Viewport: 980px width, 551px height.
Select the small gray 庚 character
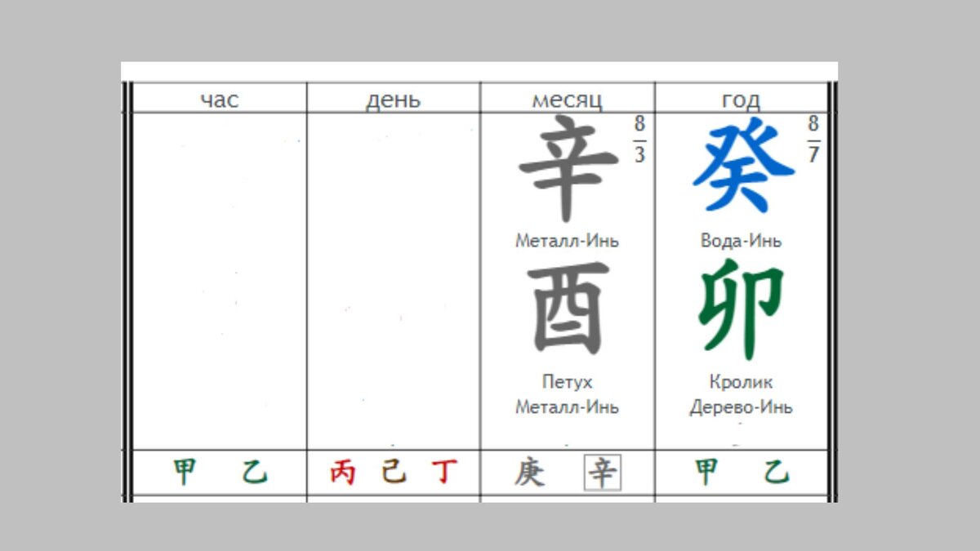tap(529, 472)
